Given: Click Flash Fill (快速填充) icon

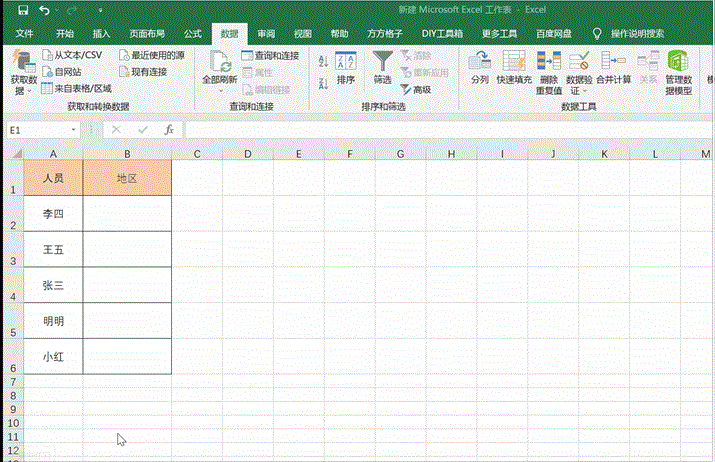Looking at the screenshot, I should point(514,62).
